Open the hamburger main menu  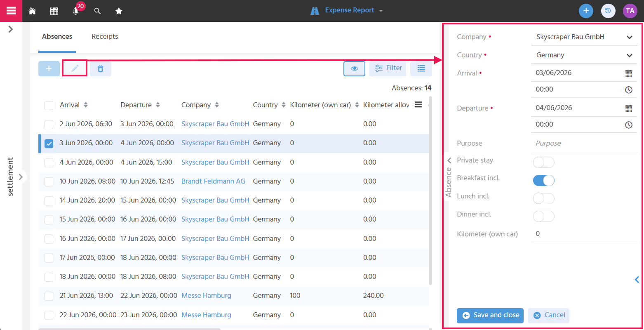pos(11,11)
